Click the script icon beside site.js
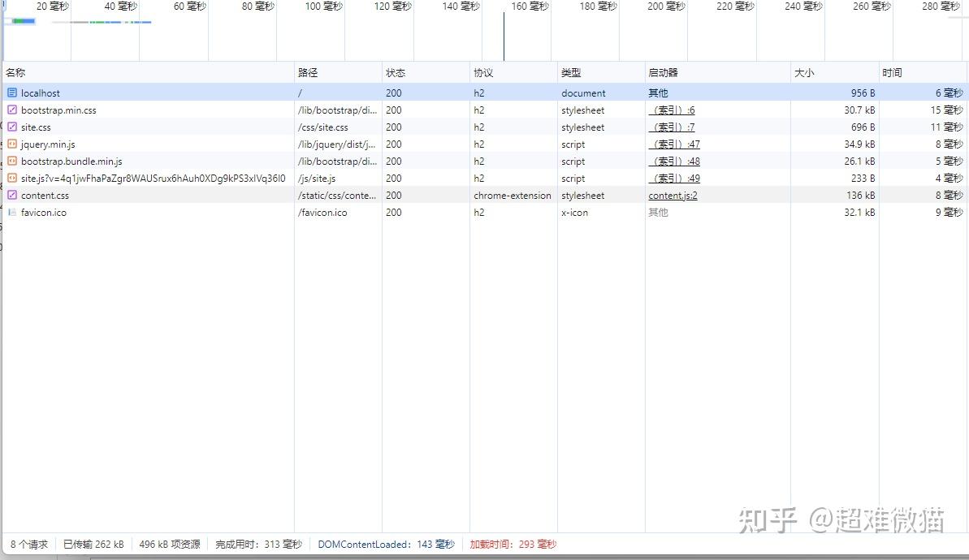969x560 pixels. click(11, 178)
